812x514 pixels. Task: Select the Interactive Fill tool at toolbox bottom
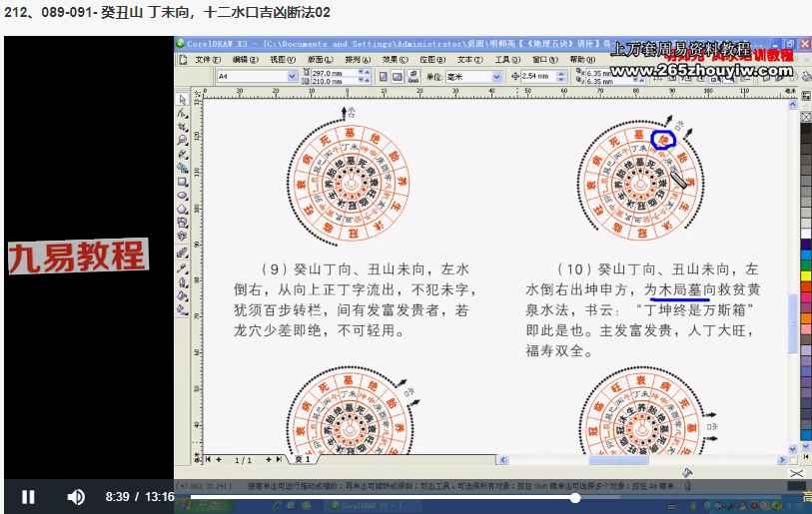coord(183,310)
